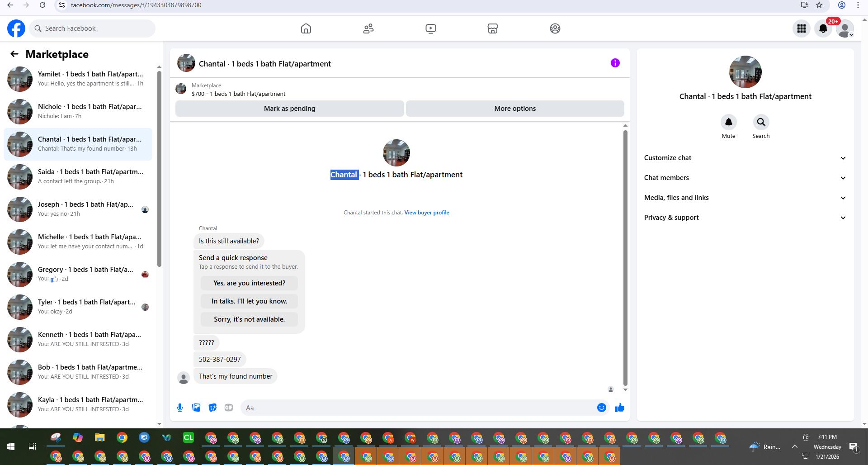The height and width of the screenshot is (465, 868).
Task: Click large listing photo in right panel
Action: coord(745,72)
